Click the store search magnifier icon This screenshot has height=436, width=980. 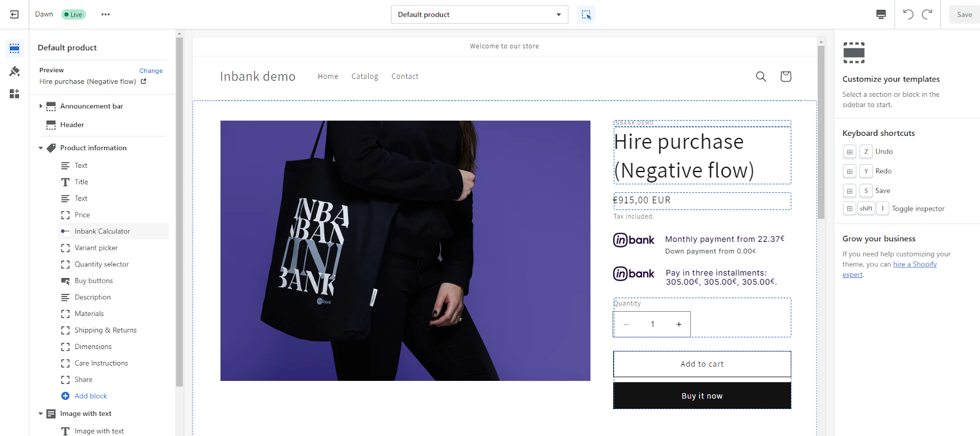pyautogui.click(x=761, y=77)
